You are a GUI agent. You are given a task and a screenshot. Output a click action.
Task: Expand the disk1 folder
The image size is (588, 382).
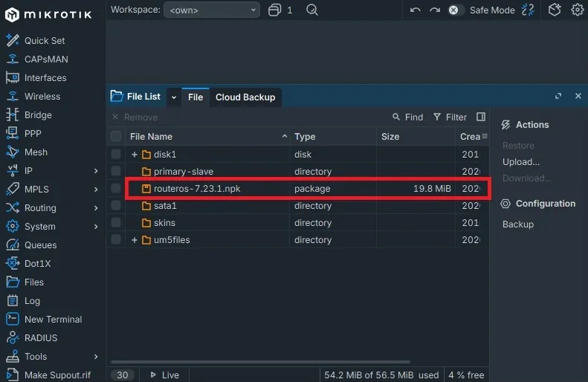click(135, 154)
